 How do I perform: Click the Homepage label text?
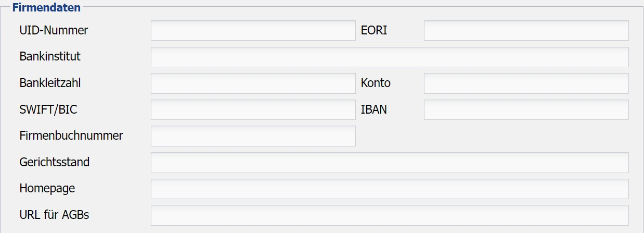(x=47, y=188)
